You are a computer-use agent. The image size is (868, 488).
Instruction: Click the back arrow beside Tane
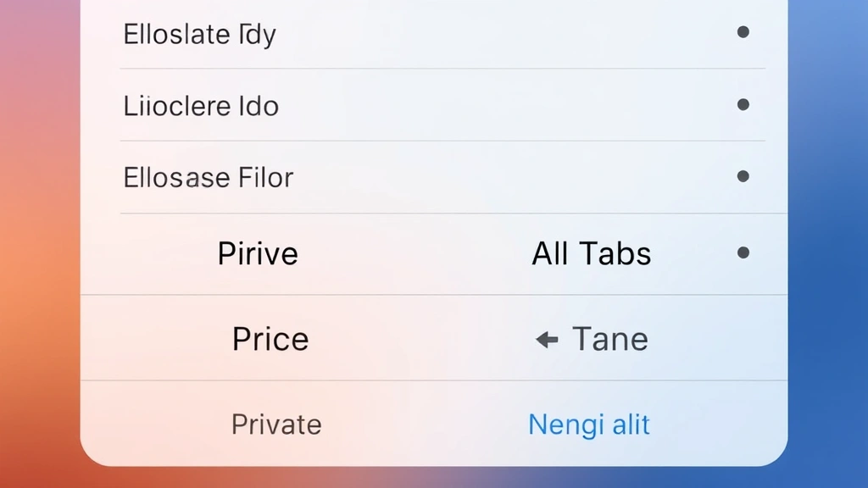click(547, 340)
